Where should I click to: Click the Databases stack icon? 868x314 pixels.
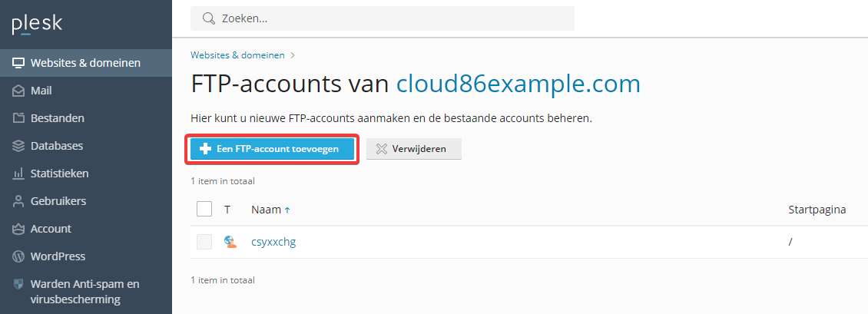pos(18,146)
